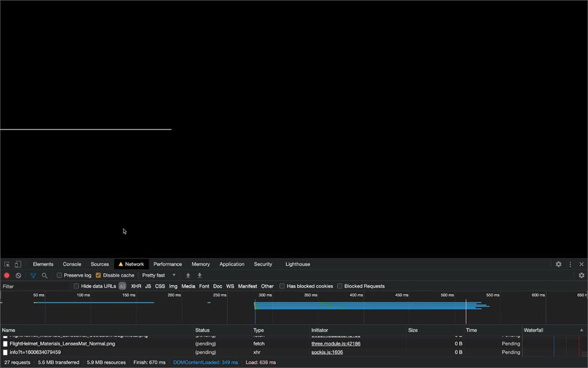The image size is (588, 368).
Task: Sort by the Time column header
Action: (x=493, y=330)
